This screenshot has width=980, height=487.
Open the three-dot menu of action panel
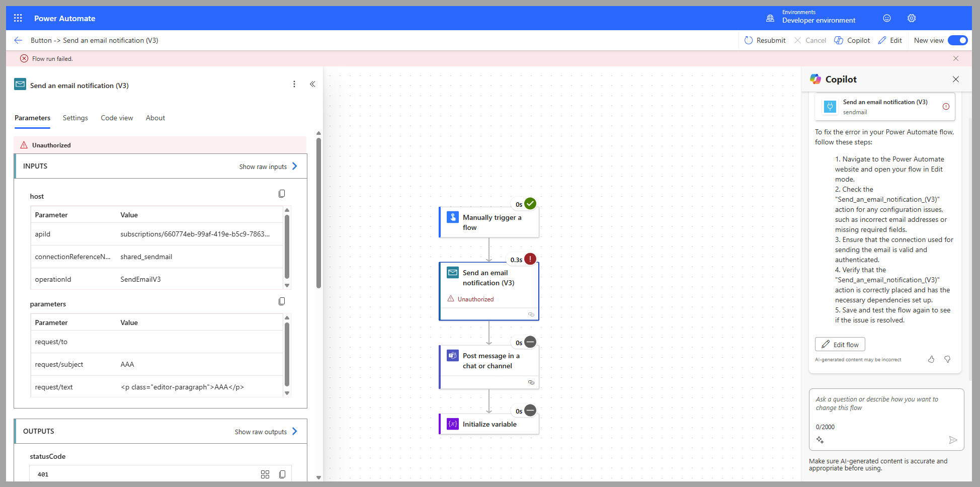tap(294, 84)
